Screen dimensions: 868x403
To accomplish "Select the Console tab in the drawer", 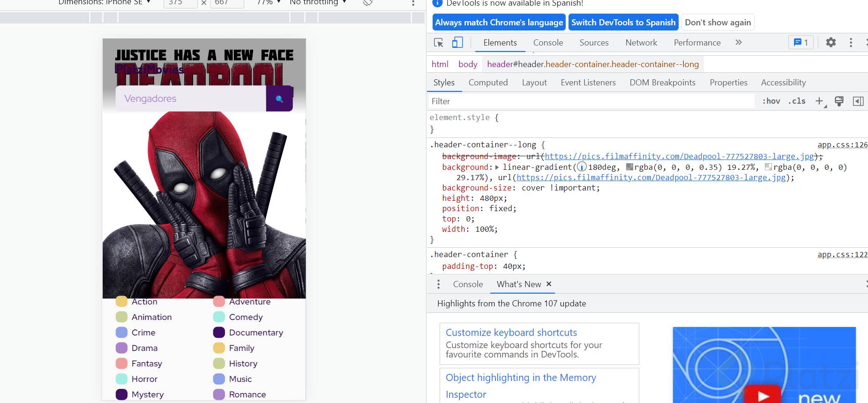I will pos(468,284).
